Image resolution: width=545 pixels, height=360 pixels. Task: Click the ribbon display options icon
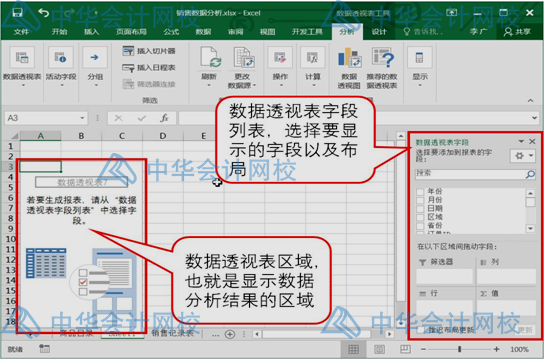[x=452, y=13]
